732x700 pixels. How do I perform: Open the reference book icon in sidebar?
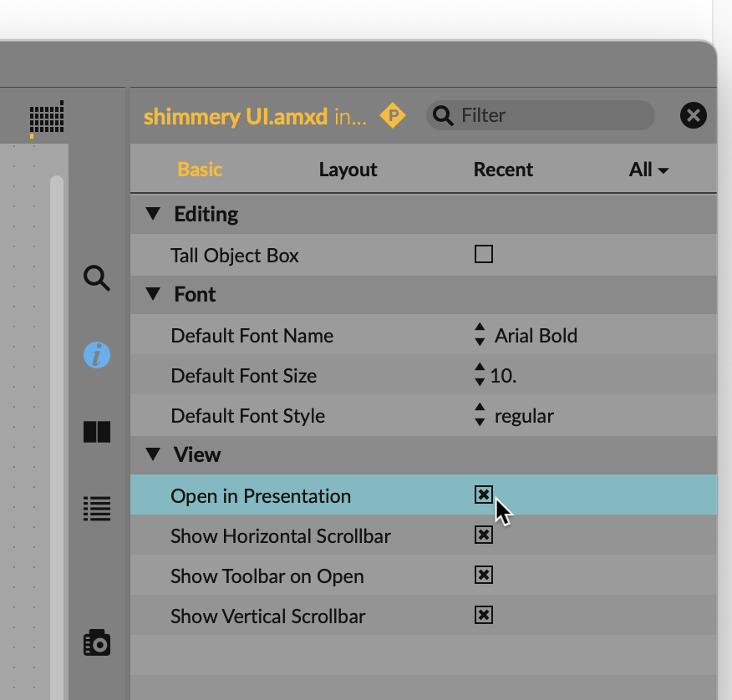coord(97,432)
